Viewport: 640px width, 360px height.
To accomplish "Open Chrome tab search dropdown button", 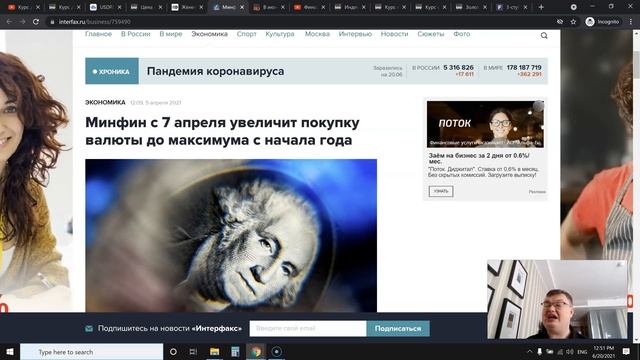I will pyautogui.click(x=573, y=7).
